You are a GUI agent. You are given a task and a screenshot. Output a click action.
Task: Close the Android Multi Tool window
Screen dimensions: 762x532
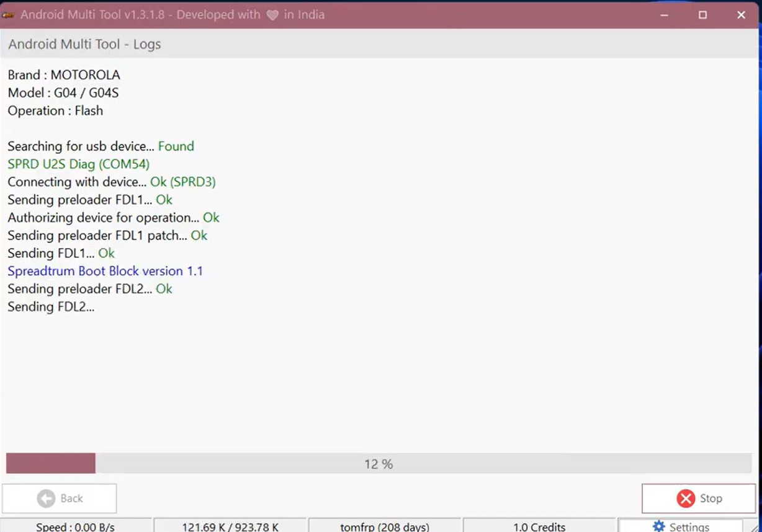click(x=741, y=15)
